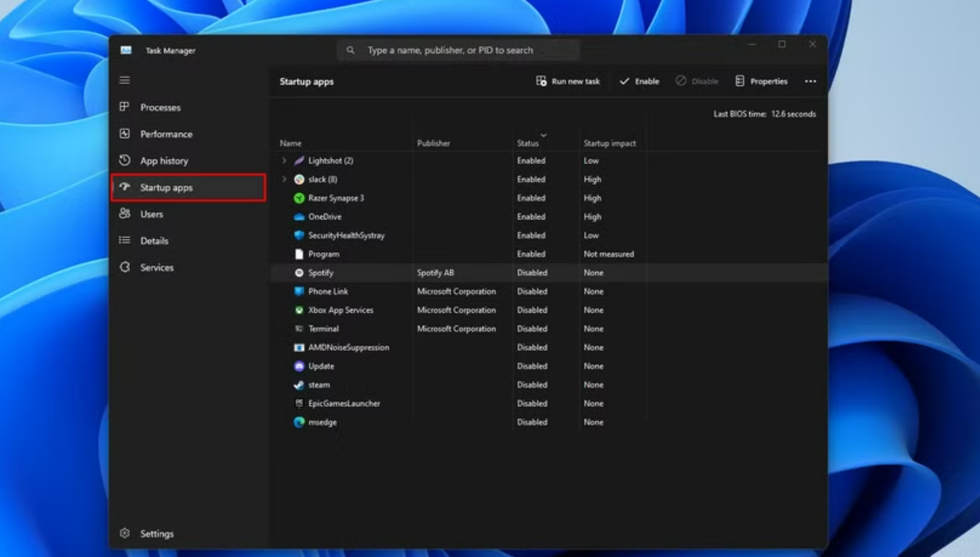This screenshot has width=980, height=557.
Task: Open the Details page
Action: point(189,241)
